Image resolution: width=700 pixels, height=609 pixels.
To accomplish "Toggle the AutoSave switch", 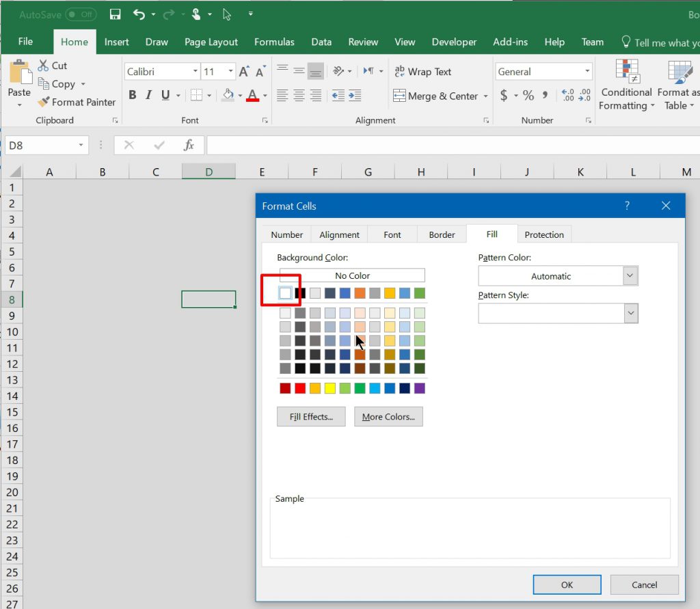I will tap(81, 14).
